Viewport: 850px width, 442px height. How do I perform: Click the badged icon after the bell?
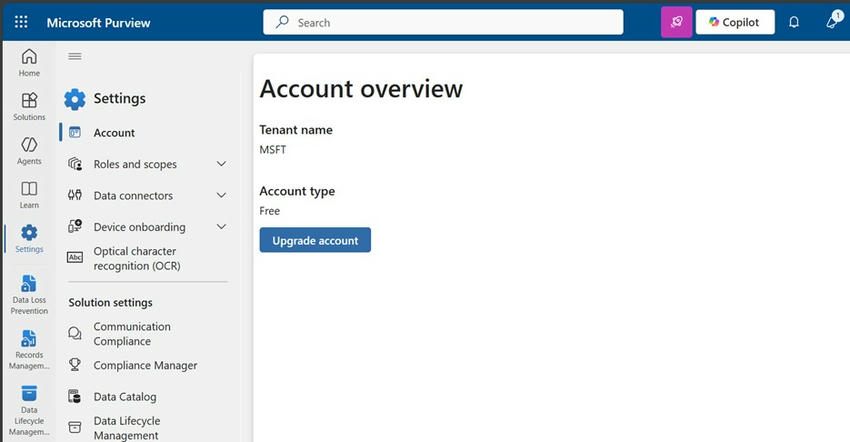(x=834, y=21)
